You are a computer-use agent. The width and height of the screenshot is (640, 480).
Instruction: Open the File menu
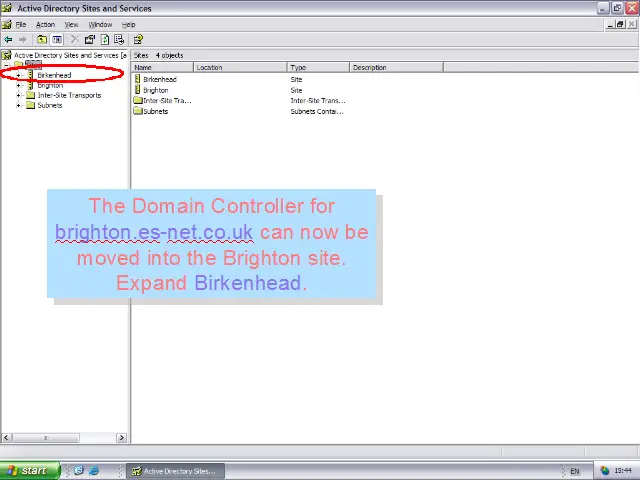click(21, 24)
